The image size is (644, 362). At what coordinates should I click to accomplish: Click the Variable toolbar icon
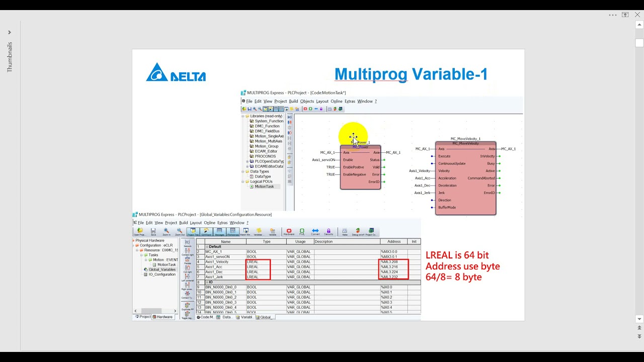click(273, 232)
